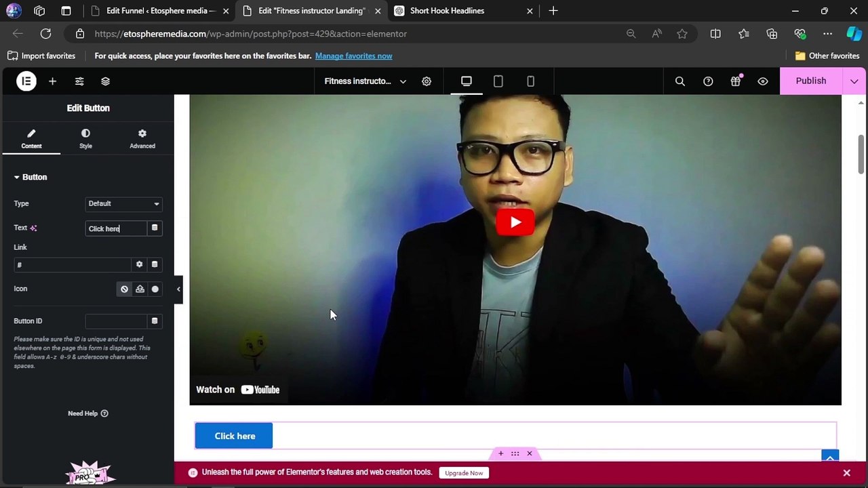
Task: Open Edge Settings and more menu
Action: point(827,34)
